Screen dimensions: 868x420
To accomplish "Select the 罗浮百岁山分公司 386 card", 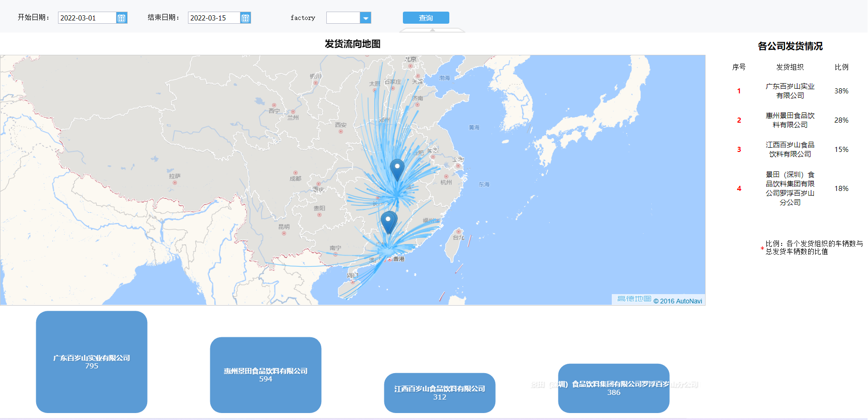I will point(614,388).
